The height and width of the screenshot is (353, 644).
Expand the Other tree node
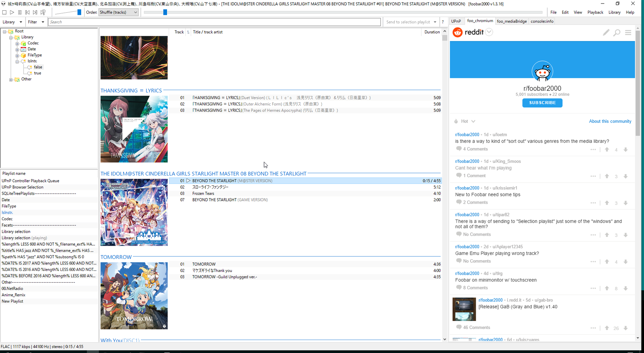tap(11, 79)
